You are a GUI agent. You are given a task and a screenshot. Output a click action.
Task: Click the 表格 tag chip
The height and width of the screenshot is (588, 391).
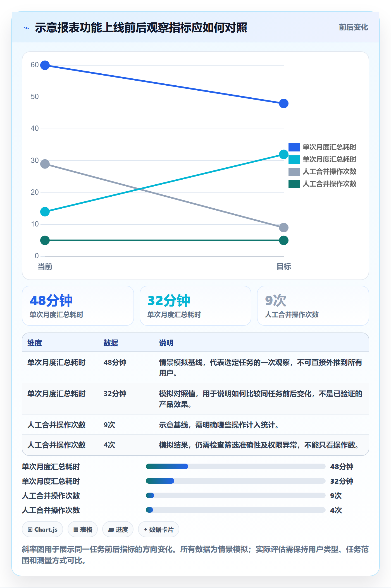[x=83, y=529]
